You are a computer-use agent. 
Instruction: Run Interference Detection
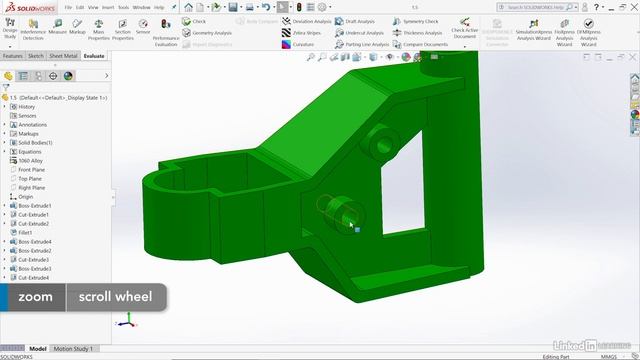(x=33, y=29)
